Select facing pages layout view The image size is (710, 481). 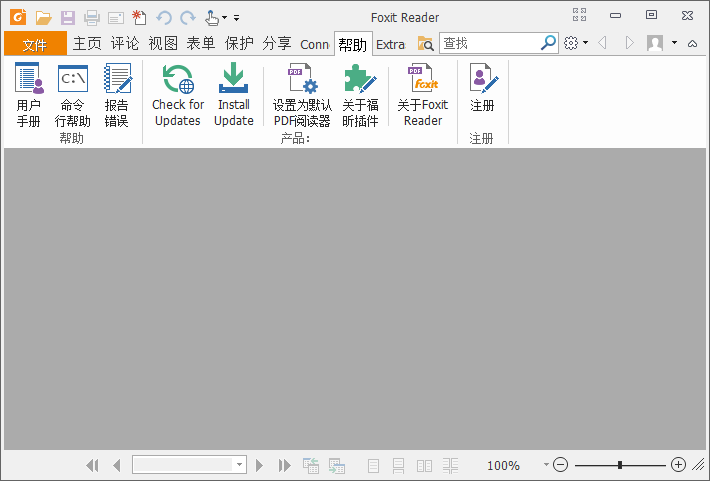point(424,466)
